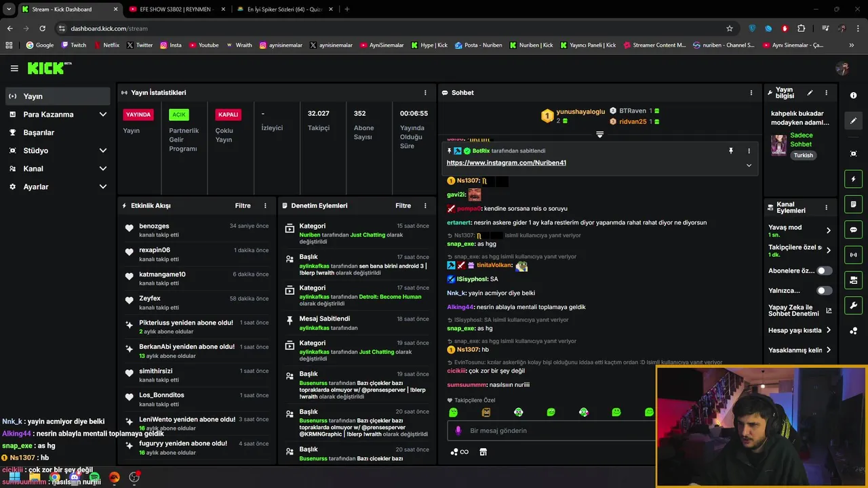Viewport: 868px width, 488px height.
Task: Expand the pinned message chevron
Action: tap(749, 165)
